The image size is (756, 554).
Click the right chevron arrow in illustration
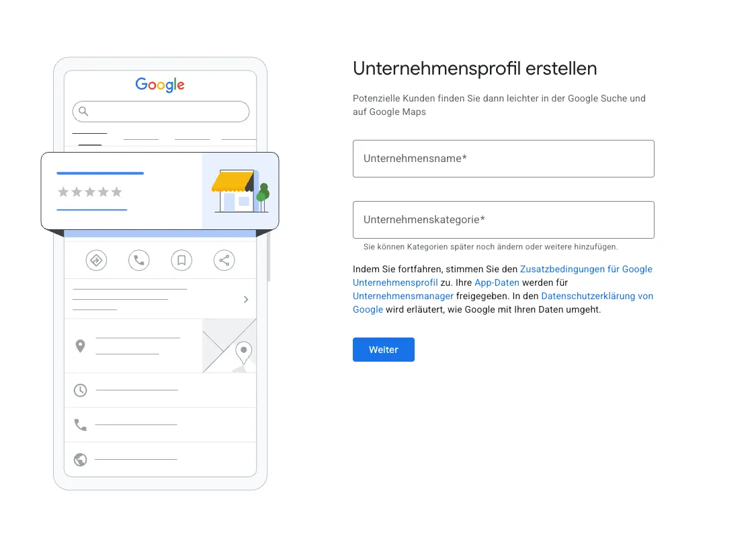point(246,300)
